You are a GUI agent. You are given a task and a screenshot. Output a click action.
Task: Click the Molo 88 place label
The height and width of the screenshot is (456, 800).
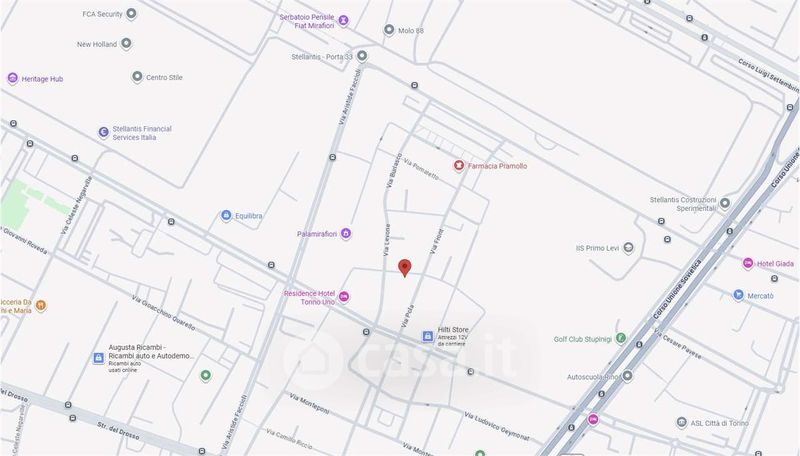[411, 31]
